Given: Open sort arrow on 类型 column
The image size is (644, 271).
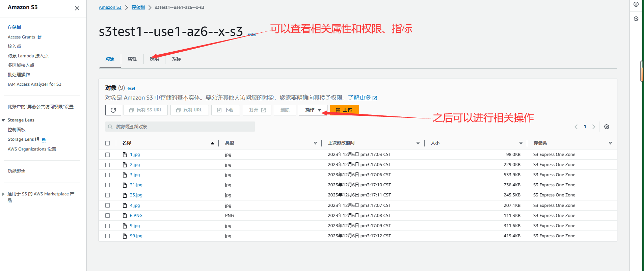Looking at the screenshot, I should coord(315,143).
